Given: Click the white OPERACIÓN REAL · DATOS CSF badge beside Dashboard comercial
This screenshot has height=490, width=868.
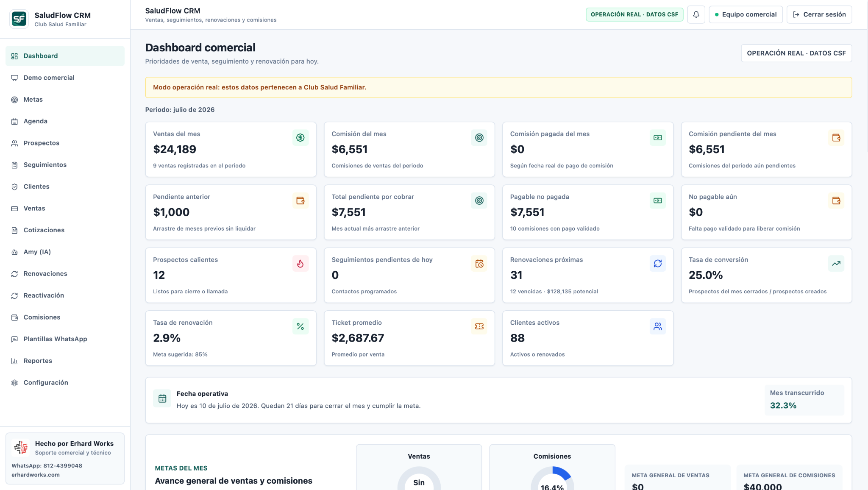Looking at the screenshot, I should pyautogui.click(x=796, y=53).
